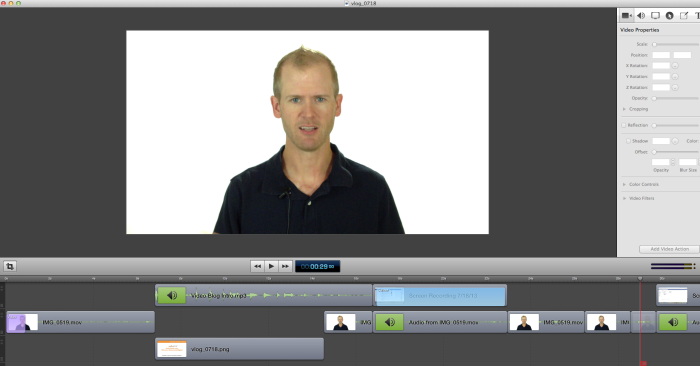
Task: Click the speaker icon on Audio from IMG_0519.mov
Action: pyautogui.click(x=390, y=322)
